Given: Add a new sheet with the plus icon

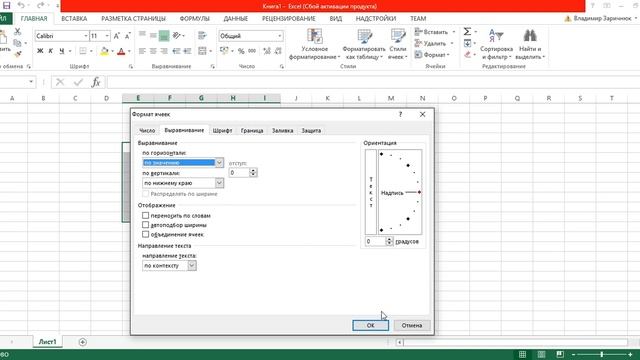Looking at the screenshot, I should pyautogui.click(x=82, y=342).
